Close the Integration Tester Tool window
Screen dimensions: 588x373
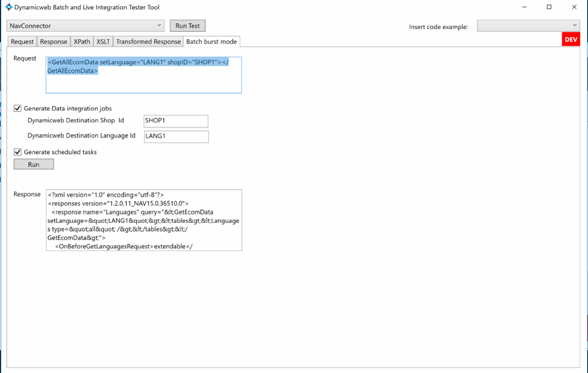tap(574, 7)
